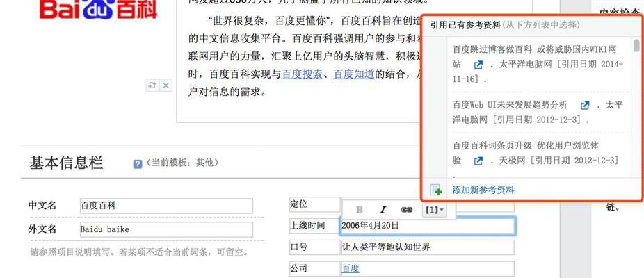Click the swap icon beside summary box
The image size is (644, 278).
[x=152, y=85]
